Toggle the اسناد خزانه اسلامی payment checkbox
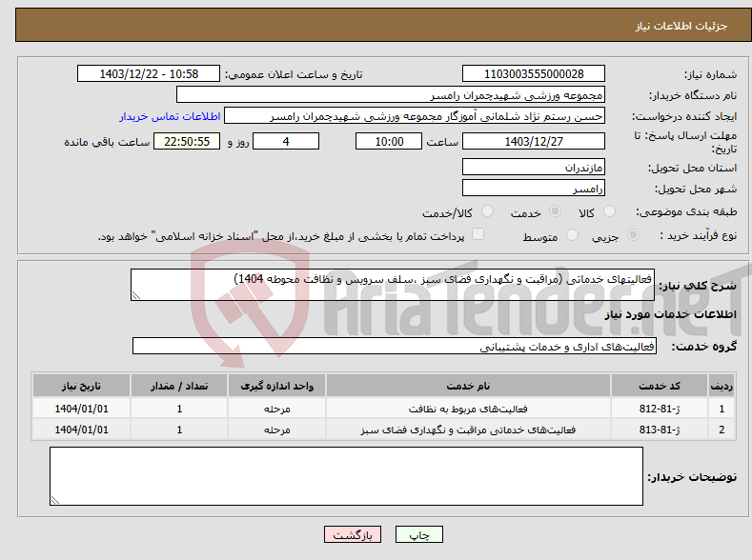This screenshot has height=560, width=752. tap(478, 233)
